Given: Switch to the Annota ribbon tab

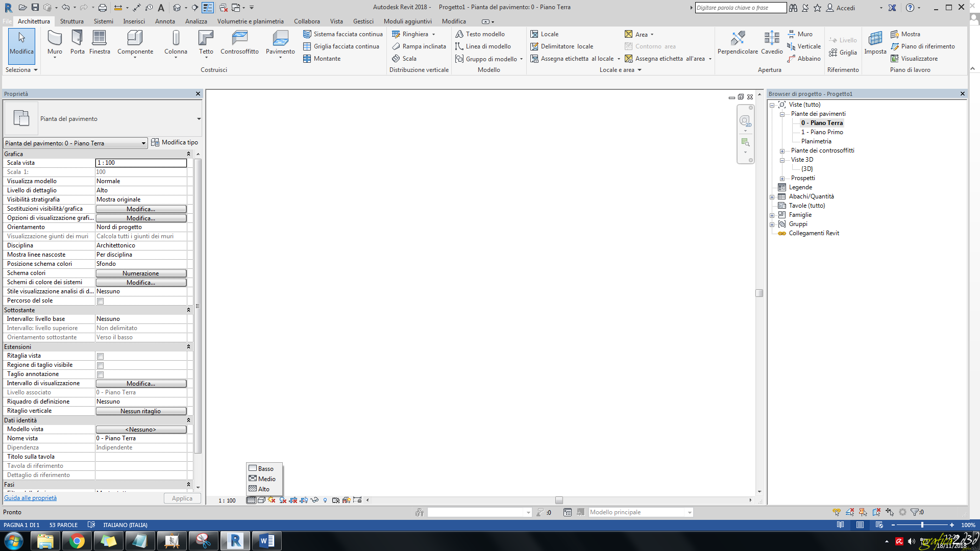Looking at the screenshot, I should (x=164, y=21).
